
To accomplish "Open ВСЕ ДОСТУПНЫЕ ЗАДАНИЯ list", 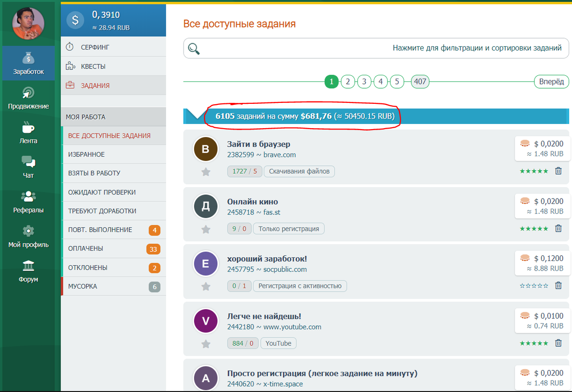I will [x=113, y=136].
